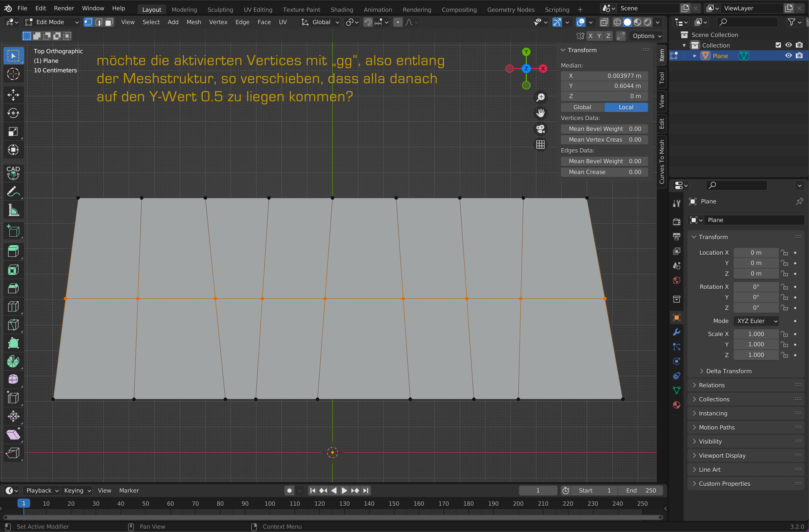Switch to the Sculpting workspace tab
The width and height of the screenshot is (809, 532).
tap(220, 10)
